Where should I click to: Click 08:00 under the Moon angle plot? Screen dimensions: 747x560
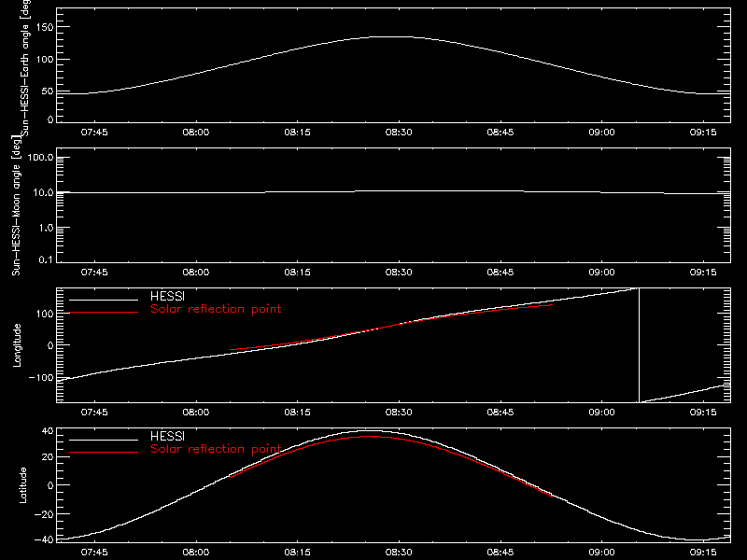pyautogui.click(x=196, y=273)
